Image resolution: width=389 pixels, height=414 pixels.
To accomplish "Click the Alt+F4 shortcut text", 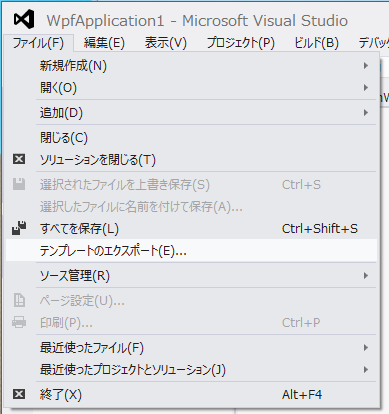I will click(x=302, y=395).
